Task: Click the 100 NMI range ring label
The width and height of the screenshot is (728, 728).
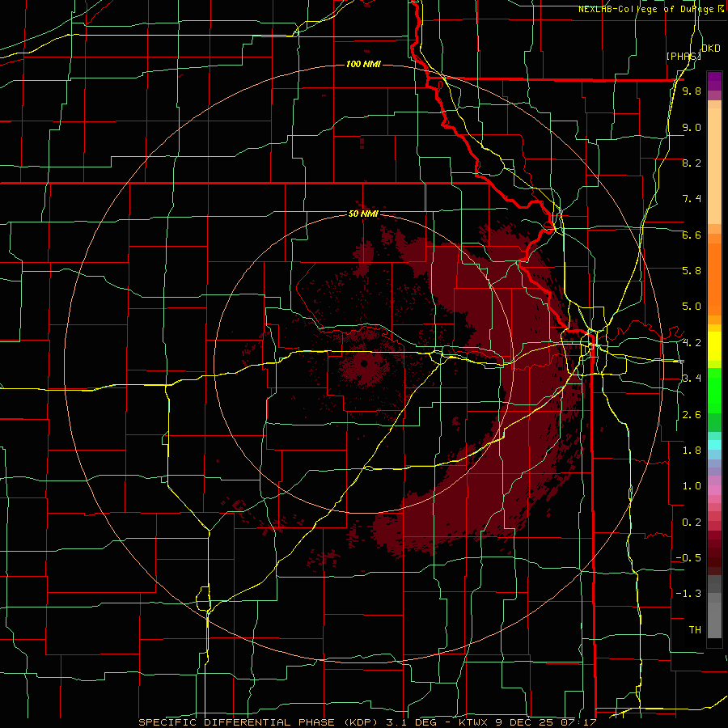Action: tap(363, 64)
